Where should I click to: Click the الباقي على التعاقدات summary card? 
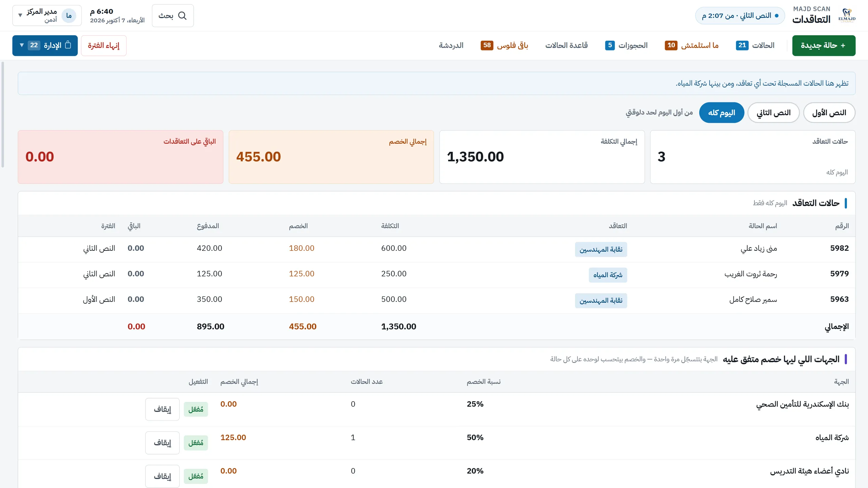point(120,157)
